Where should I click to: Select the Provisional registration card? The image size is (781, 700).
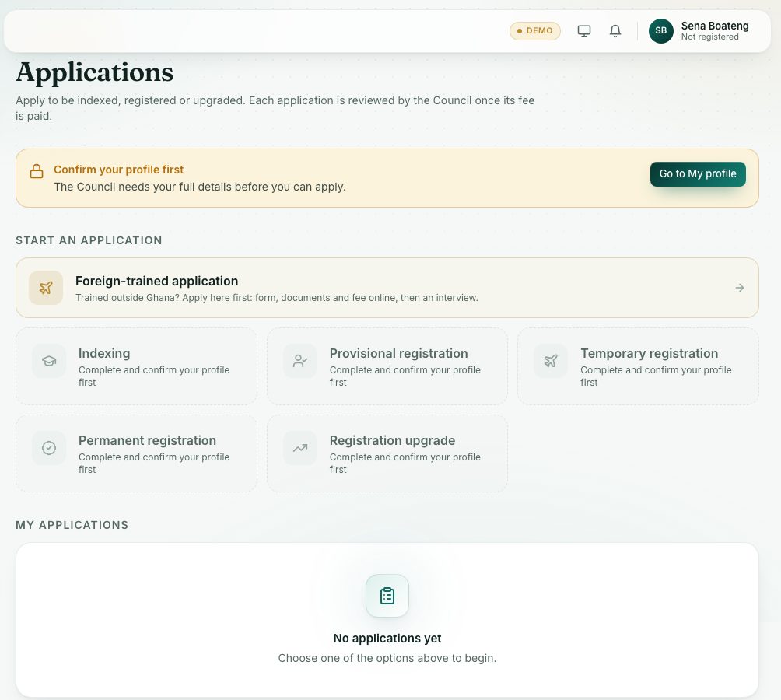pyautogui.click(x=387, y=366)
